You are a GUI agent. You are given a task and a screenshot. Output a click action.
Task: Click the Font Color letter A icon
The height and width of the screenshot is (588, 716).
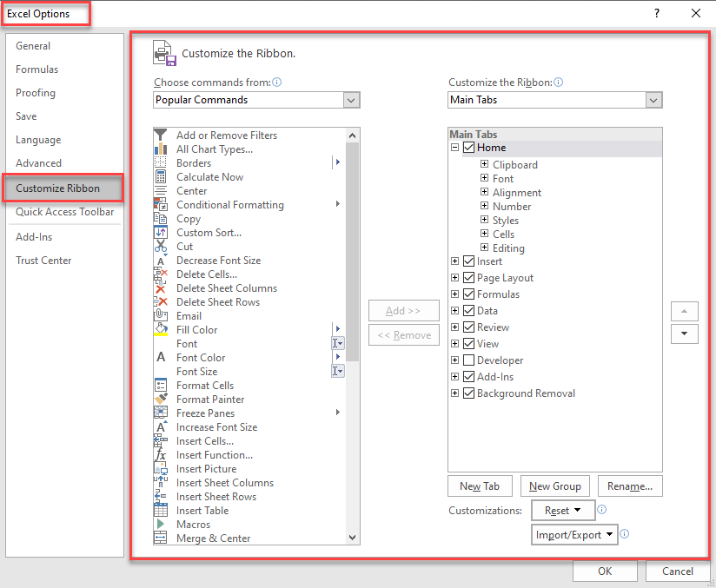(x=160, y=358)
